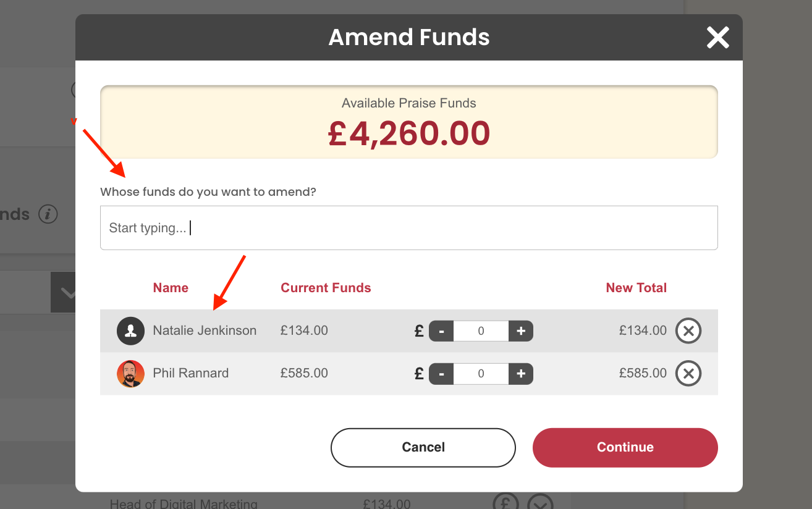Remove Natalie Jenkinson from the list
This screenshot has width=812, height=509.
[x=688, y=330]
